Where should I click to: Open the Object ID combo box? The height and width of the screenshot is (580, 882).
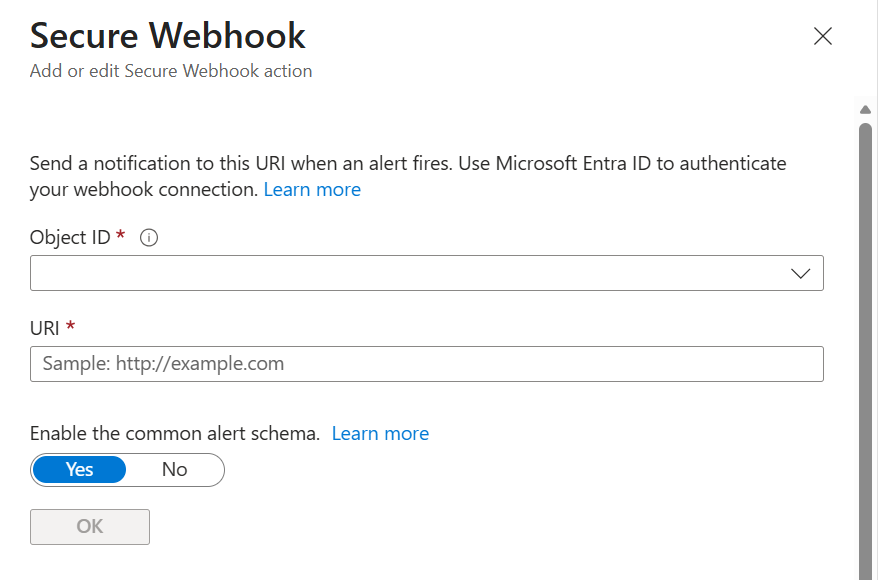point(427,273)
